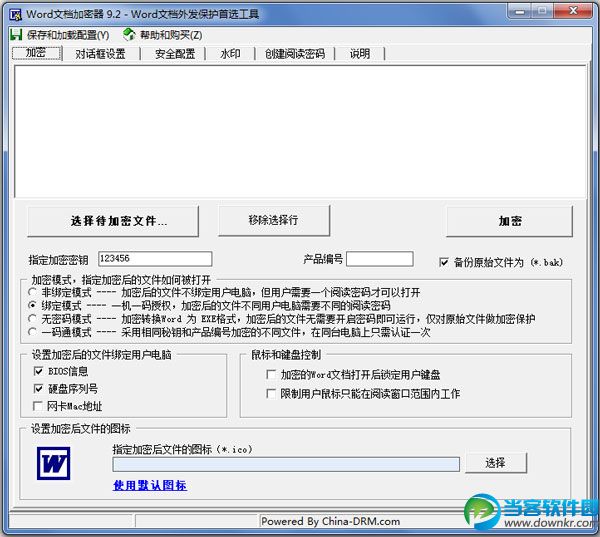The width and height of the screenshot is (600, 537).
Task: Choose the 一码通模式 radio option
Action: (x=33, y=331)
